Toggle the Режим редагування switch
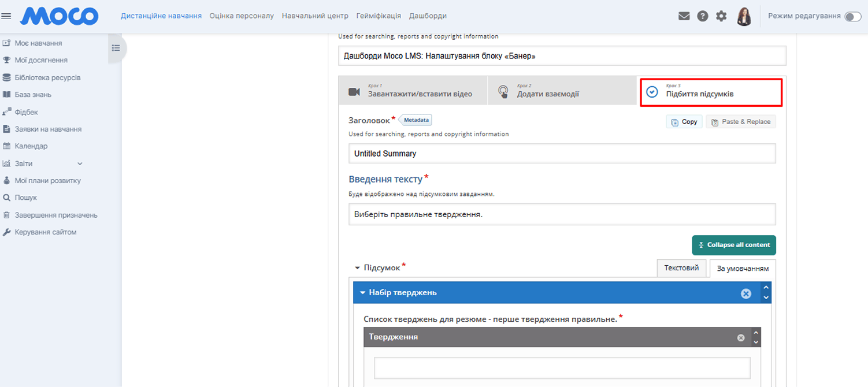This screenshot has width=868, height=387. click(852, 16)
